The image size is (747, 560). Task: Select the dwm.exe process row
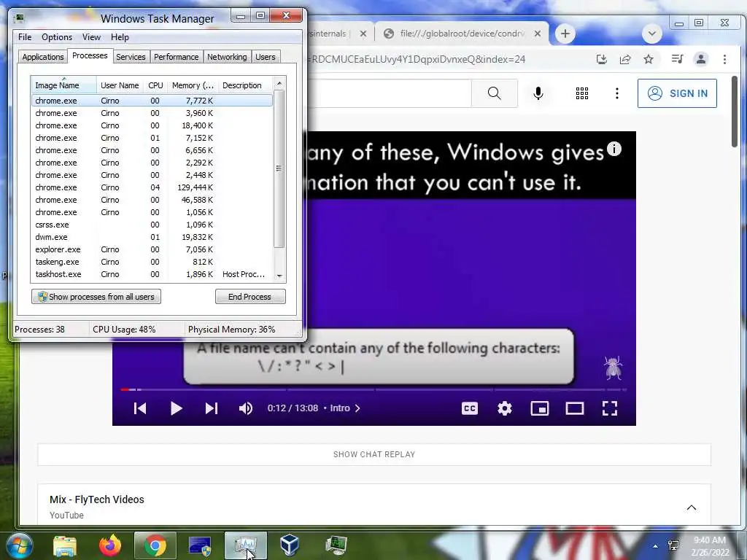point(152,237)
